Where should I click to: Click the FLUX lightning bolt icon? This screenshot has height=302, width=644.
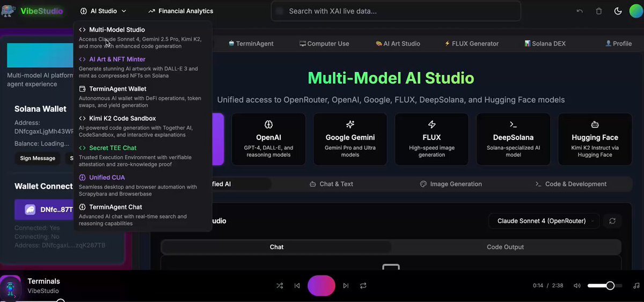pos(431,124)
